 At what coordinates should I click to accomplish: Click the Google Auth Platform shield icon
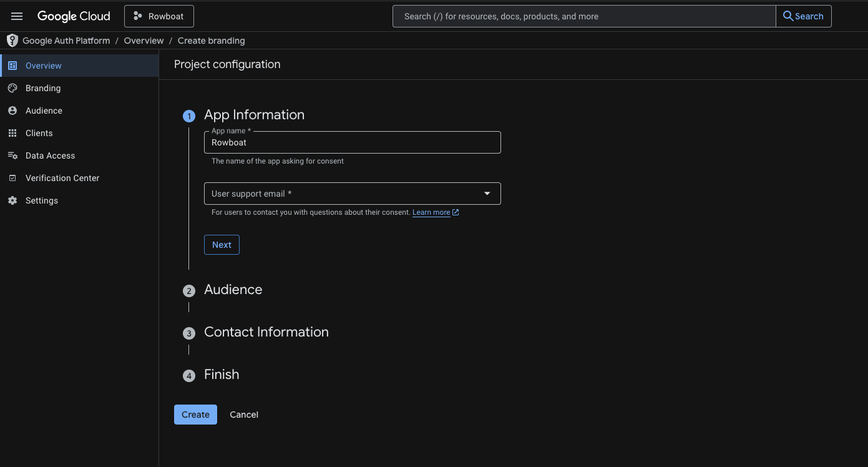click(12, 40)
